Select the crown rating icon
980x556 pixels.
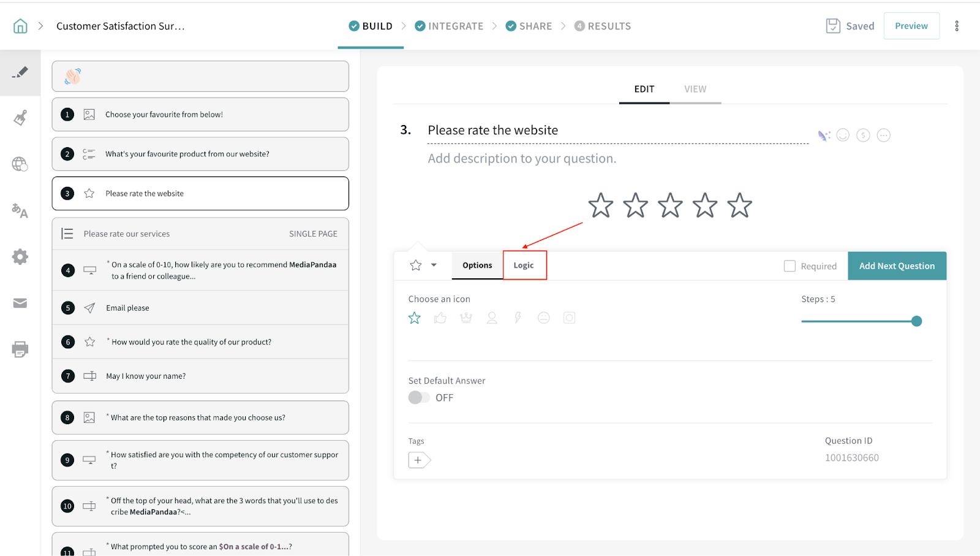point(466,318)
